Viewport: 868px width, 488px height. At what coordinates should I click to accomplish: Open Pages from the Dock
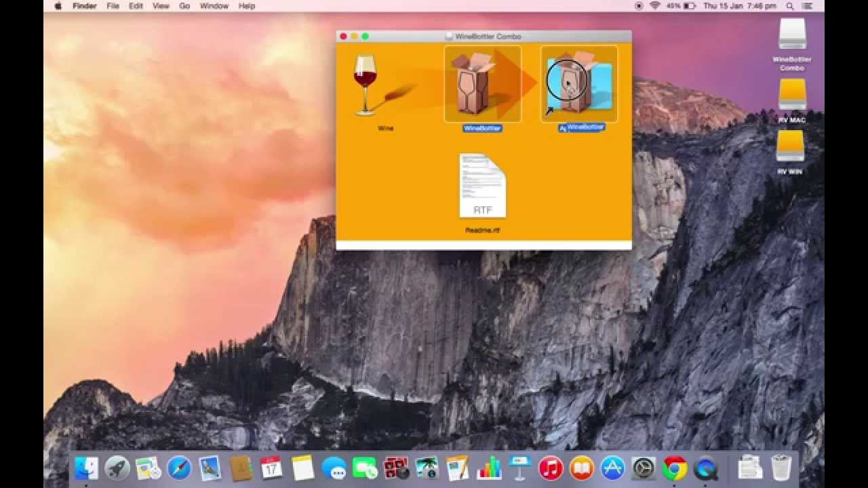(458, 468)
